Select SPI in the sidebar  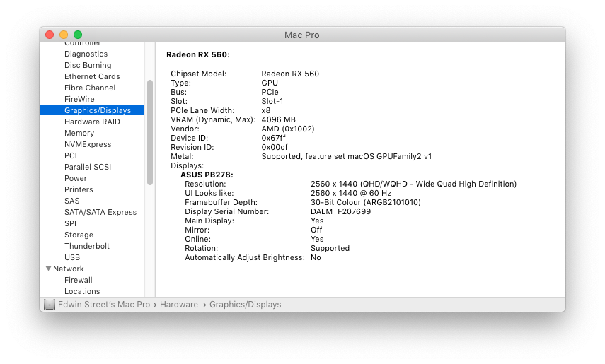pyautogui.click(x=70, y=223)
